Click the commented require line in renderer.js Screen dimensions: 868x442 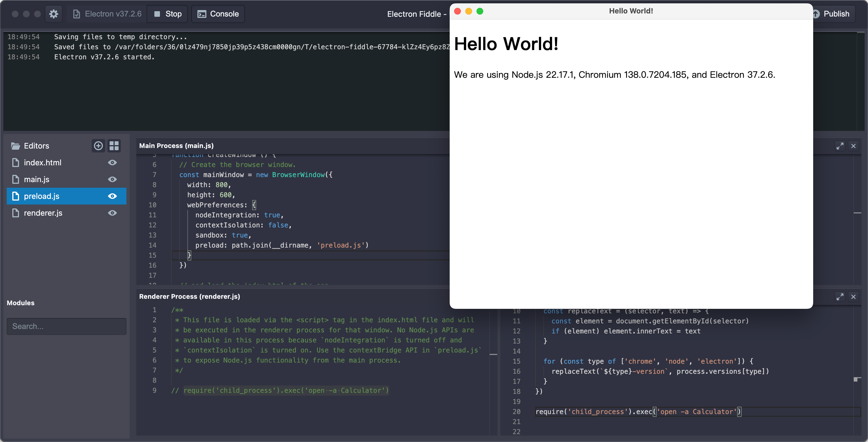click(x=280, y=391)
